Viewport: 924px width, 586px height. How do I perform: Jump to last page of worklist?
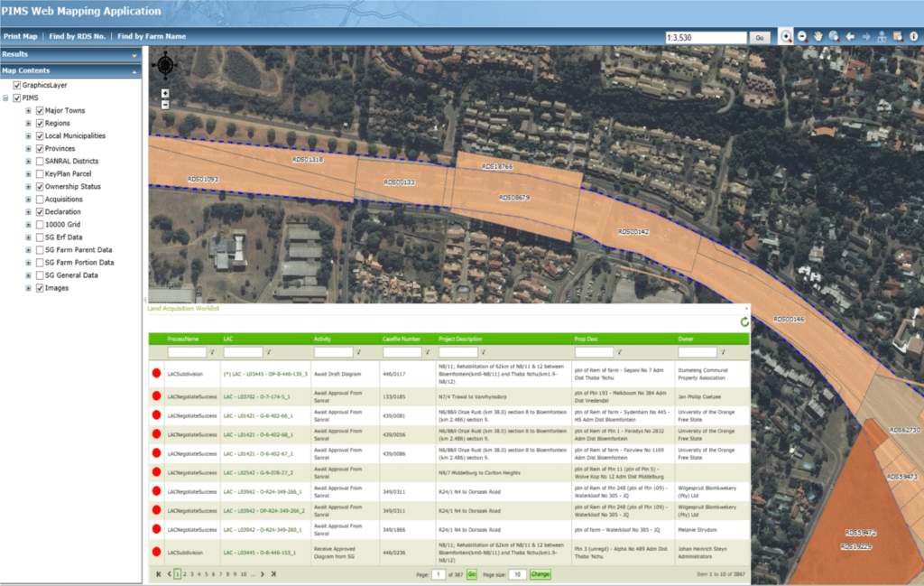pyautogui.click(x=273, y=574)
